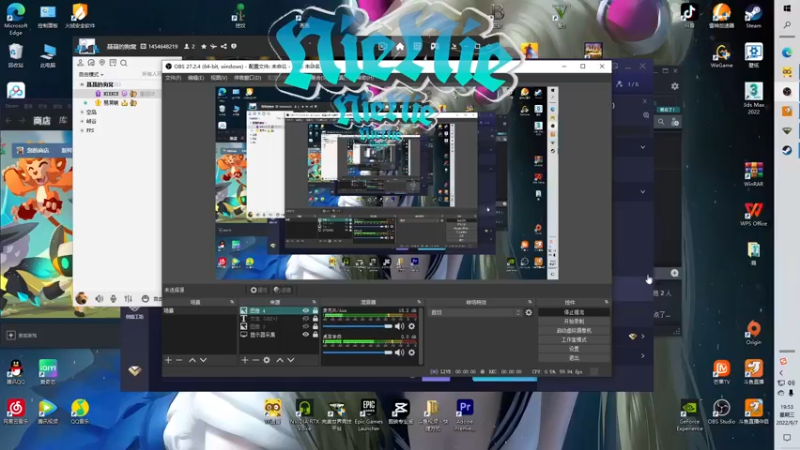The width and height of the screenshot is (800, 450).
Task: Move scene up in scenes list
Action: click(192, 360)
